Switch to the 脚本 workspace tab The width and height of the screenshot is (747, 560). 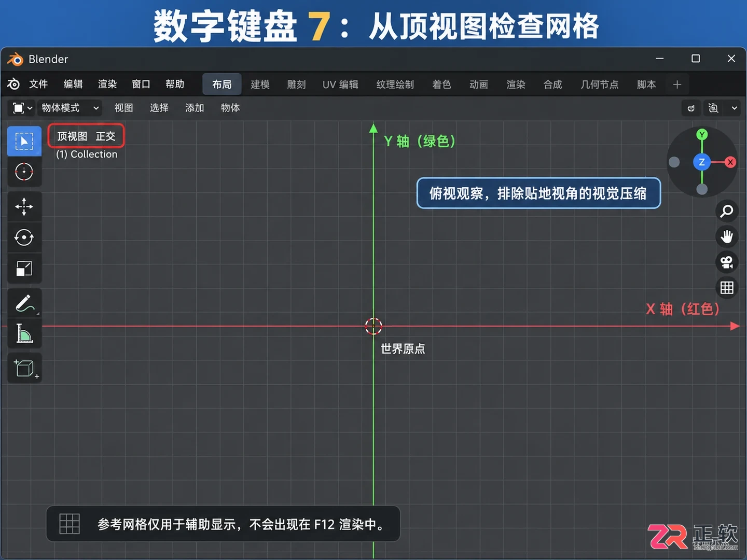[646, 85]
